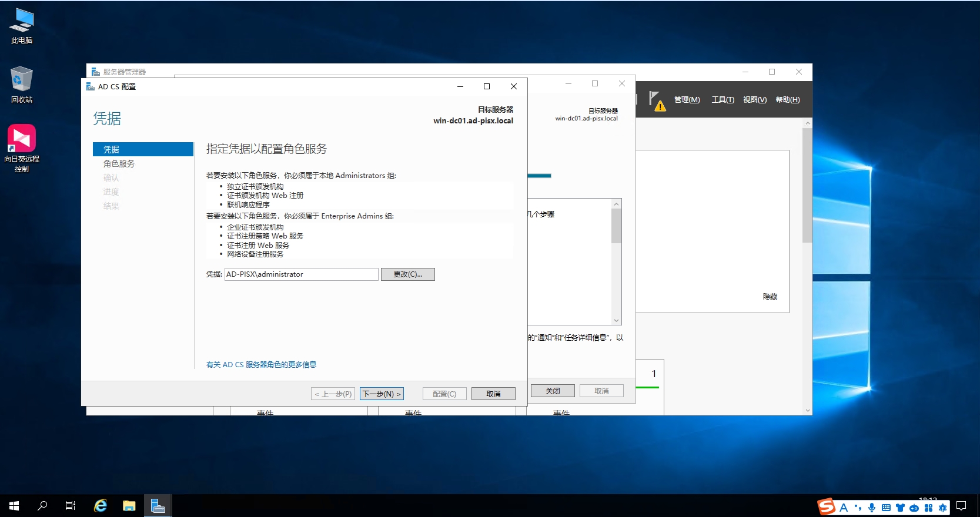Image resolution: width=980 pixels, height=517 pixels.
Task: Click the 隐藏 hide link in panel
Action: pos(770,297)
